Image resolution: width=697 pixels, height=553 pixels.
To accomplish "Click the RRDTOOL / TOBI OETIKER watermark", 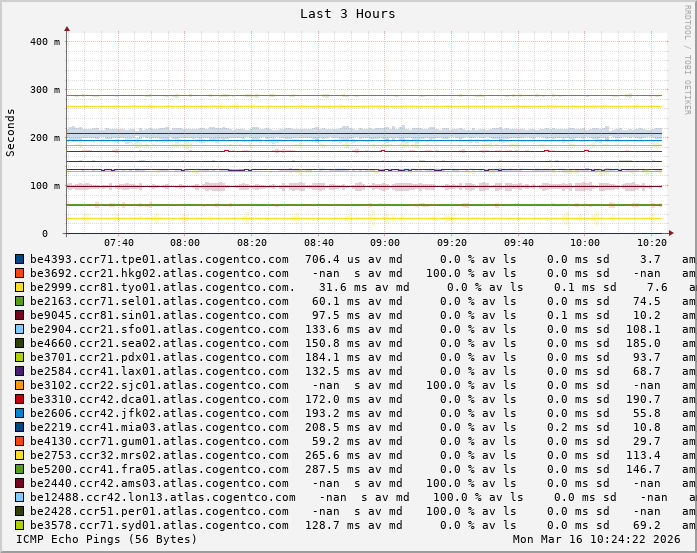I will 687,59.
